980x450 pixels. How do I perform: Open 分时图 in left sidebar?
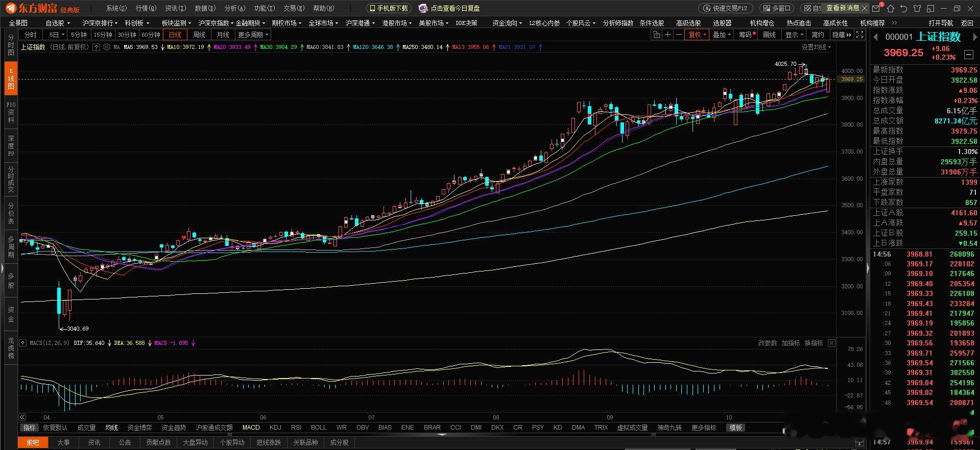(11, 46)
